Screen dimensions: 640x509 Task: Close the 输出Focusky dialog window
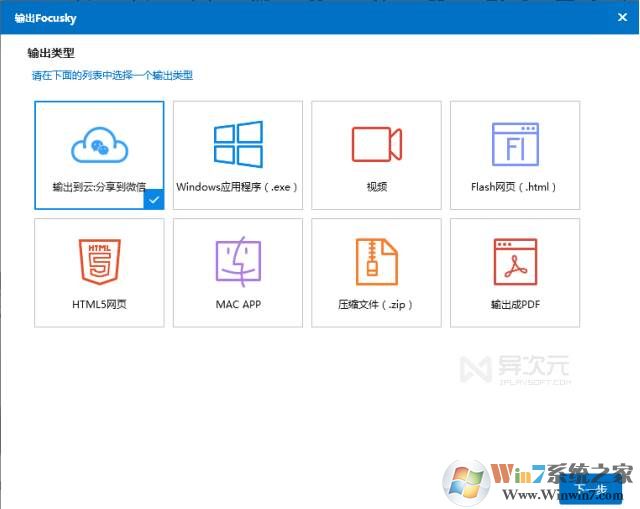point(622,16)
